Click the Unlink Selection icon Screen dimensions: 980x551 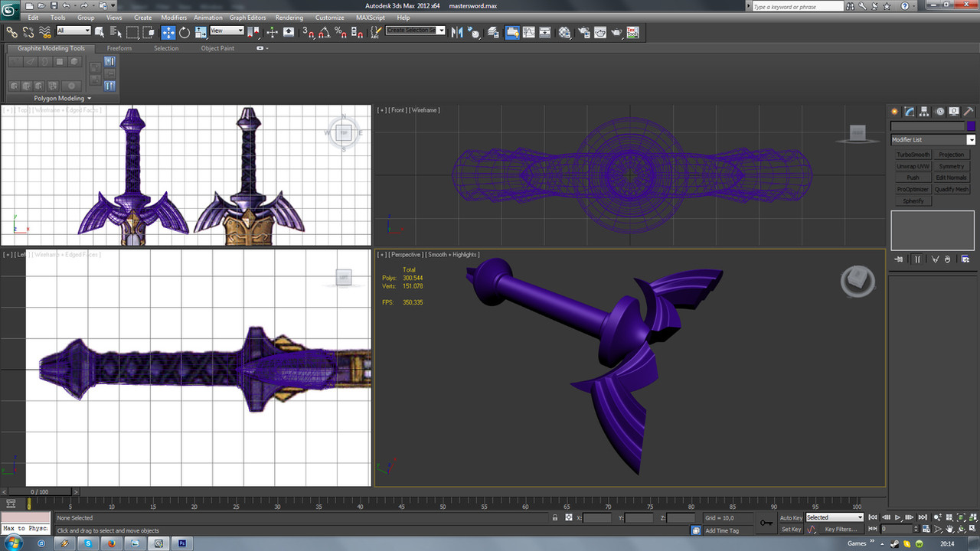point(28,32)
